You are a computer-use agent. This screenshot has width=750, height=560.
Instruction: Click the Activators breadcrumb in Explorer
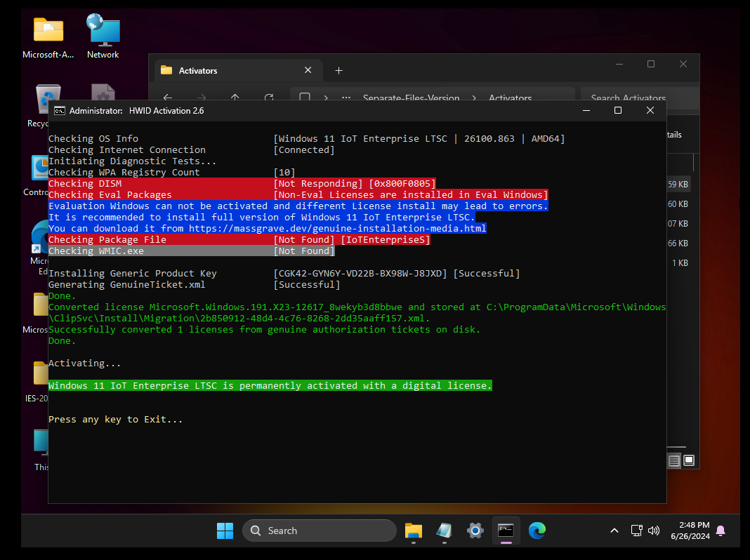point(510,98)
